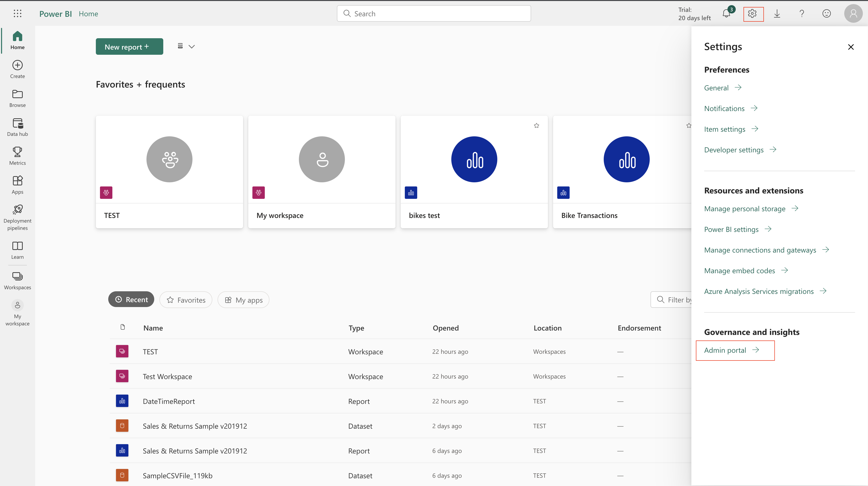This screenshot has width=868, height=486.
Task: Open Test Workspace row
Action: click(400, 376)
